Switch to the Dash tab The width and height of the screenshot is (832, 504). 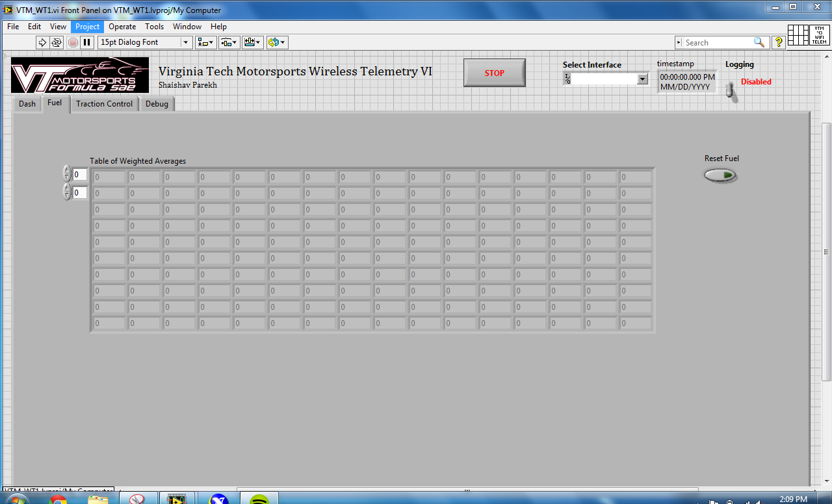(27, 104)
